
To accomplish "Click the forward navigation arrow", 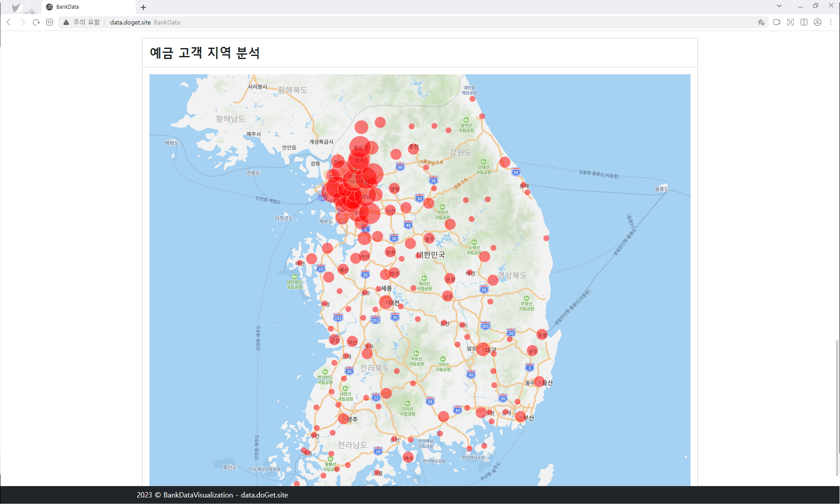I will click(x=23, y=22).
